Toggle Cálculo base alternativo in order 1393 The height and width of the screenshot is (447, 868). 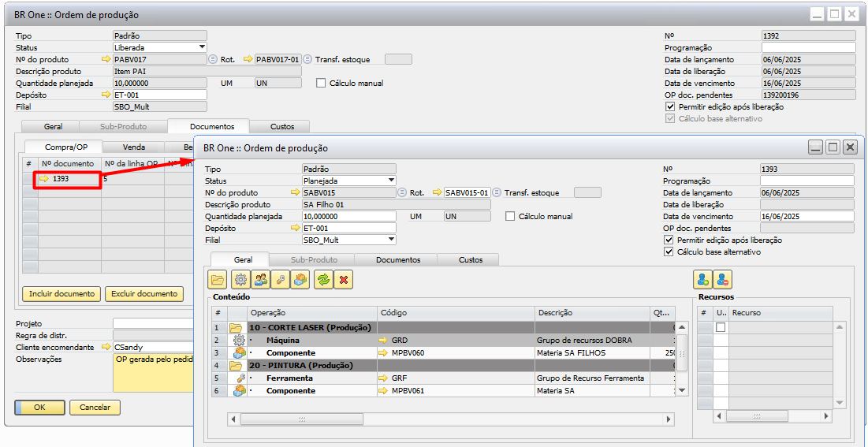[x=669, y=252]
